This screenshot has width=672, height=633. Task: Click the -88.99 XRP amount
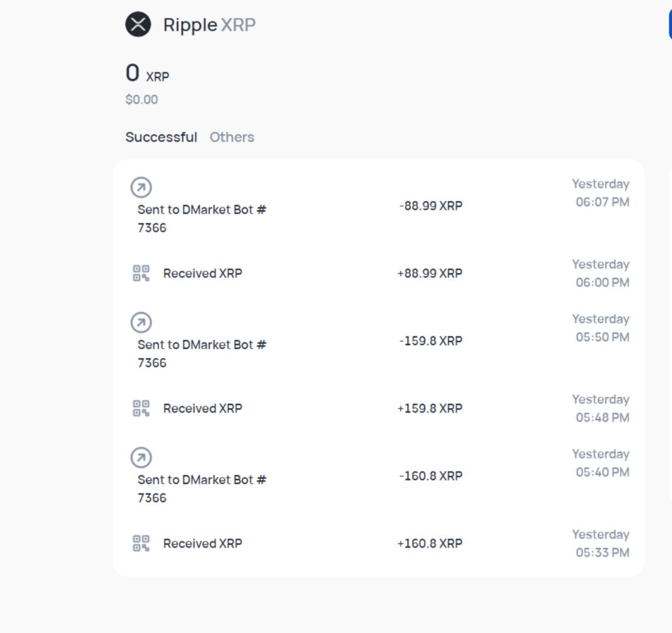coord(430,206)
